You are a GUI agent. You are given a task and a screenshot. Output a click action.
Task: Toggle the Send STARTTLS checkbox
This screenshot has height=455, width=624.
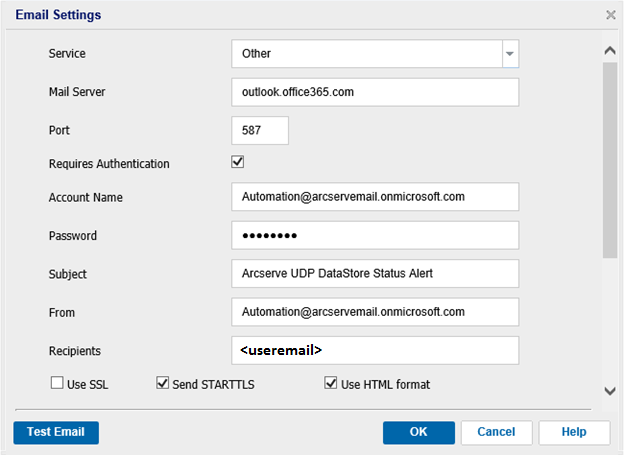tap(163, 383)
